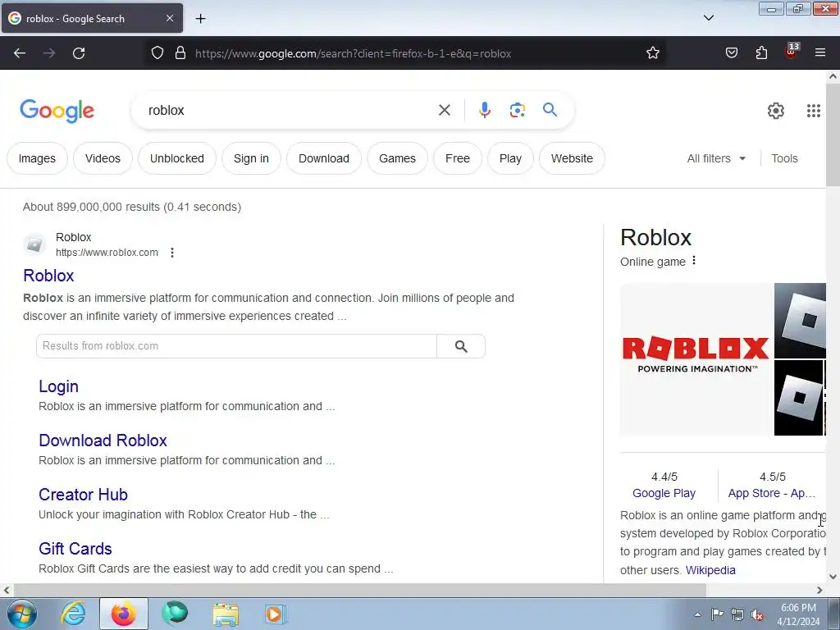
Task: Search by image with Google Lens
Action: 517,111
